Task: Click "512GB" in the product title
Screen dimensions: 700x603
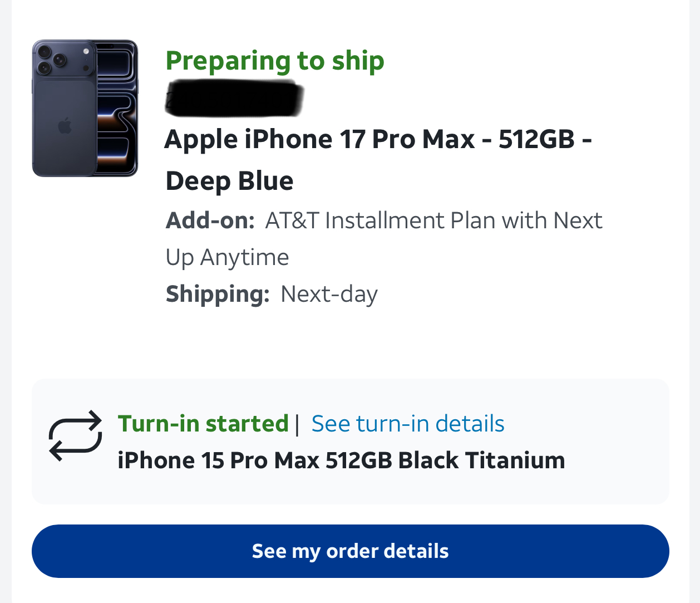Action: click(x=536, y=139)
